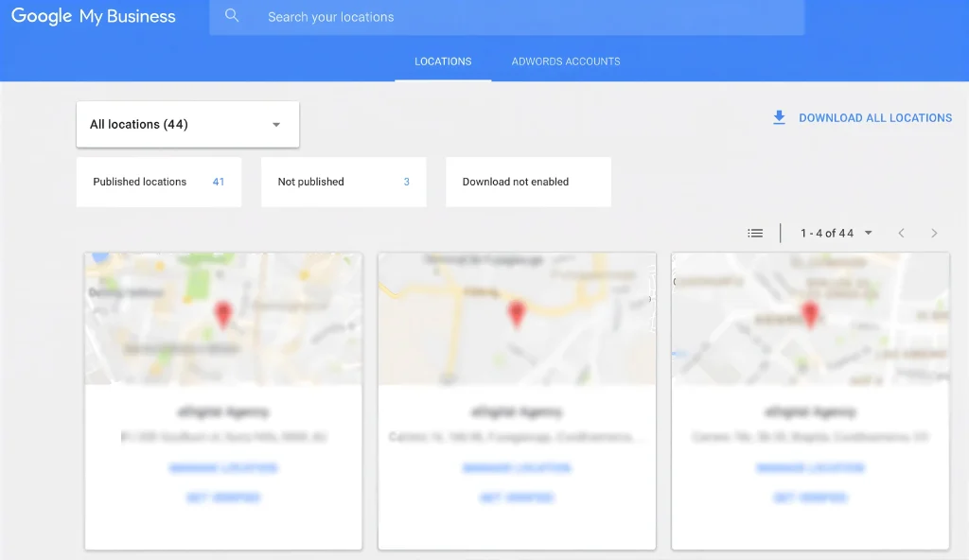The height and width of the screenshot is (560, 969).
Task: Select the Download not enabled filter
Action: (527, 182)
